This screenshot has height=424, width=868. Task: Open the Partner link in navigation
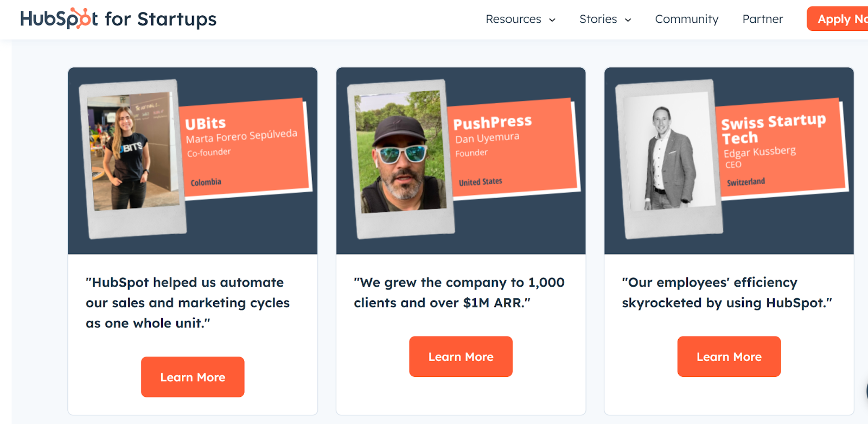(x=762, y=19)
